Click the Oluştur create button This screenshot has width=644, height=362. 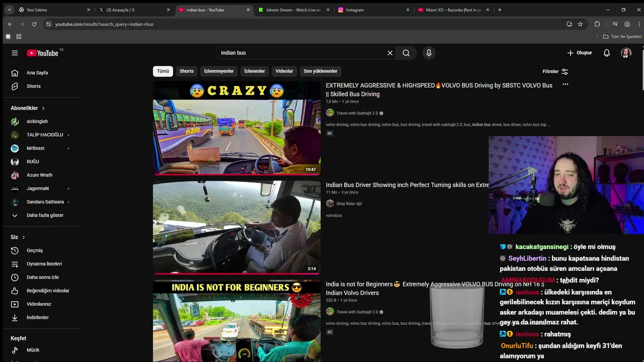tap(580, 53)
